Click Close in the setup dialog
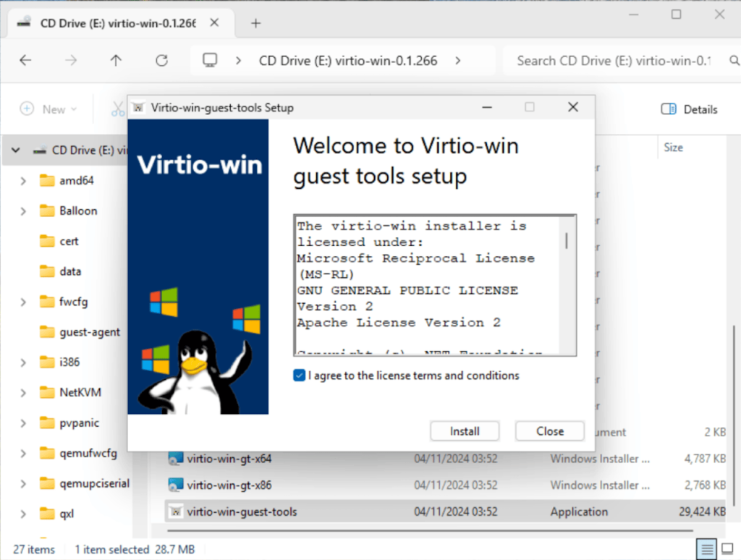This screenshot has width=741, height=560. tap(549, 431)
